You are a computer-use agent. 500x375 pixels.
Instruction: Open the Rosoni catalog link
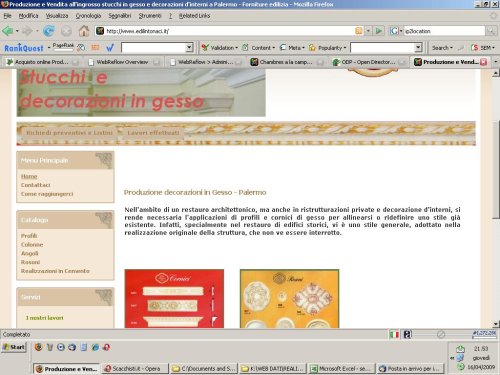[x=30, y=262]
